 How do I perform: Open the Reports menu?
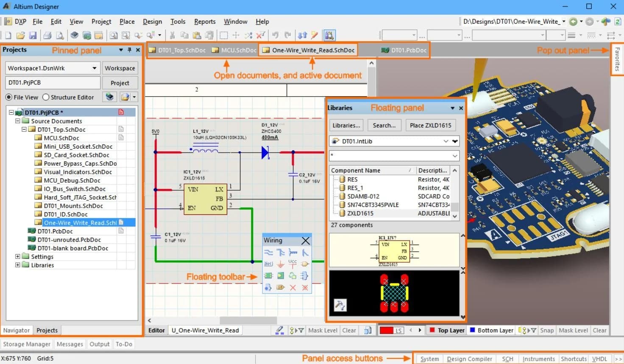tap(205, 22)
